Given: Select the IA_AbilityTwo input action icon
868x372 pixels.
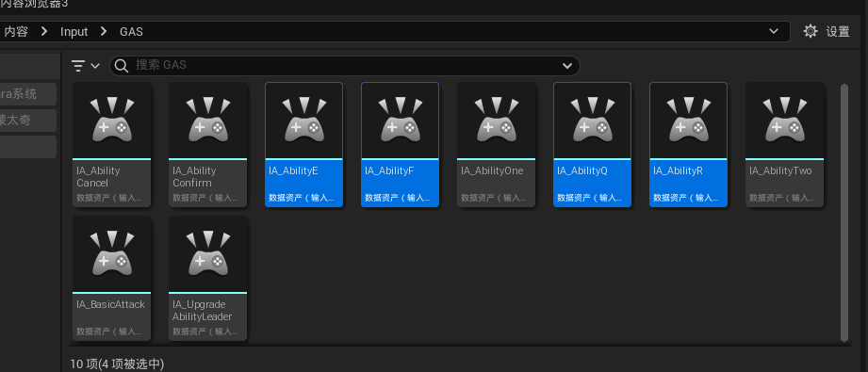Looking at the screenshot, I should tap(784, 121).
